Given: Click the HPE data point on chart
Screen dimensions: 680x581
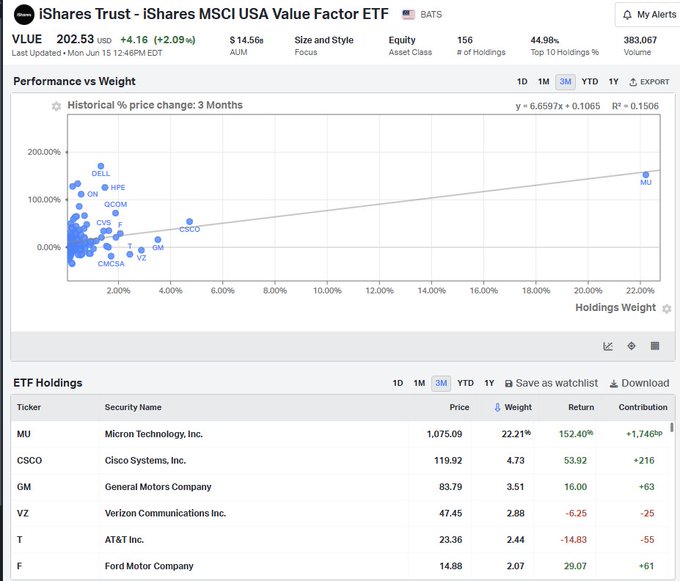Looking at the screenshot, I should point(105,187).
